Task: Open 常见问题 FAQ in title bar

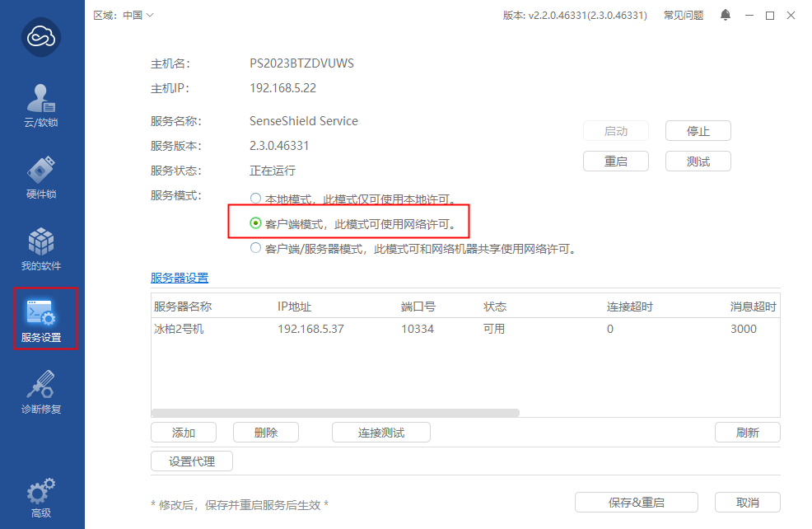Action: pyautogui.click(x=684, y=15)
